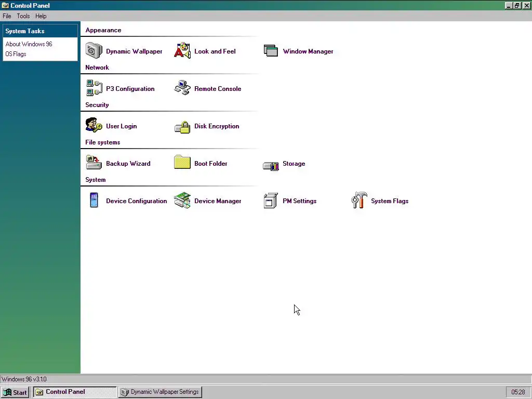
Task: Open the Window Manager icon
Action: point(271,50)
